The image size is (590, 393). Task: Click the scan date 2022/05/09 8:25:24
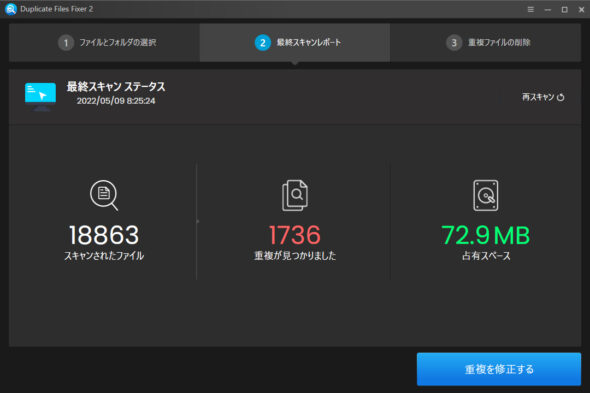coord(116,101)
